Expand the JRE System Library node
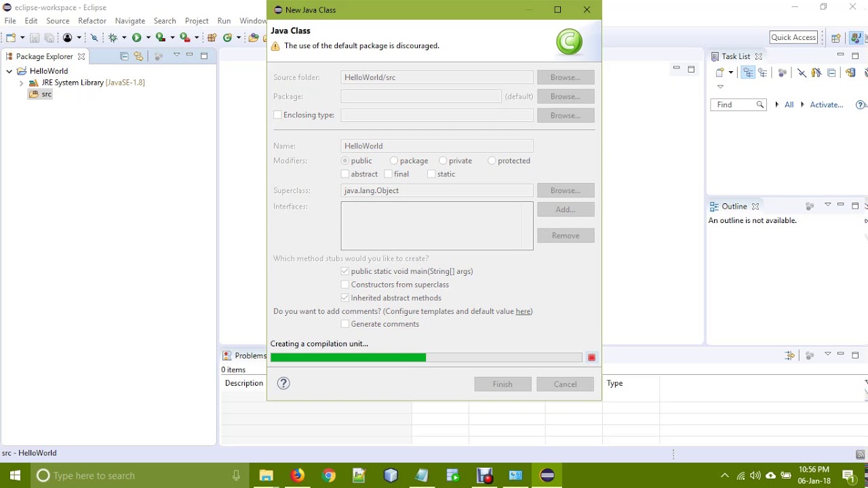The width and height of the screenshot is (868, 488). 21,83
